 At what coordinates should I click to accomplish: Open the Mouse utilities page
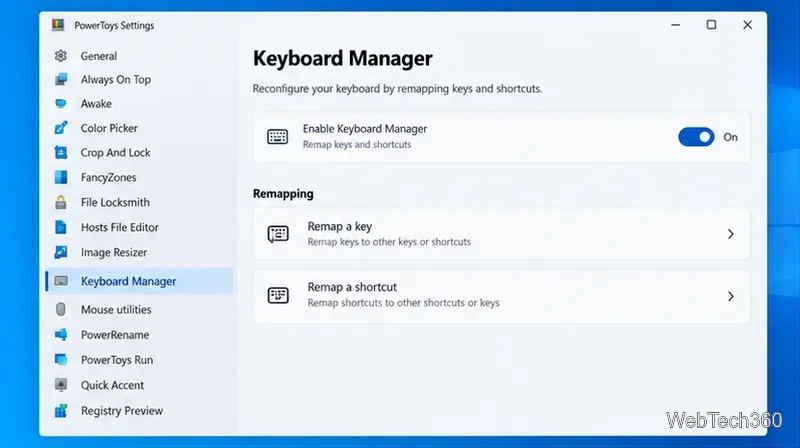116,310
